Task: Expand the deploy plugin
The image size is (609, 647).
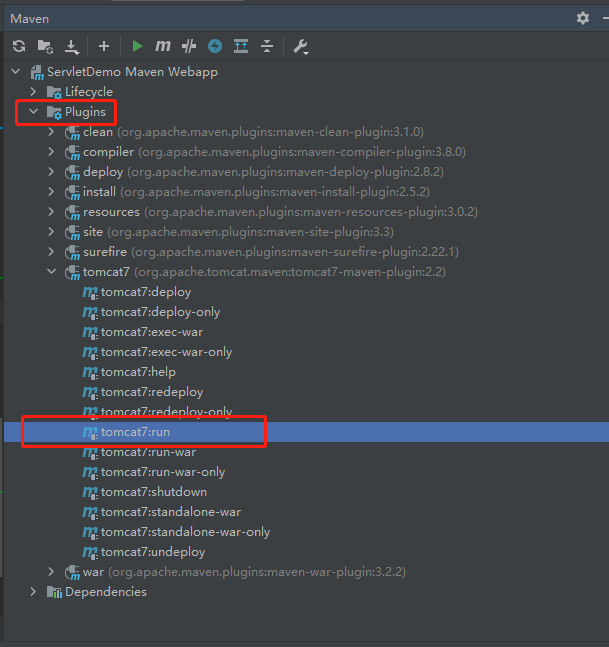Action: click(51, 172)
